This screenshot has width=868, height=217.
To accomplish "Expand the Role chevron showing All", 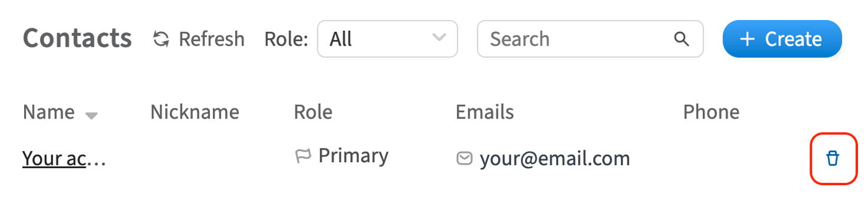I will (439, 38).
